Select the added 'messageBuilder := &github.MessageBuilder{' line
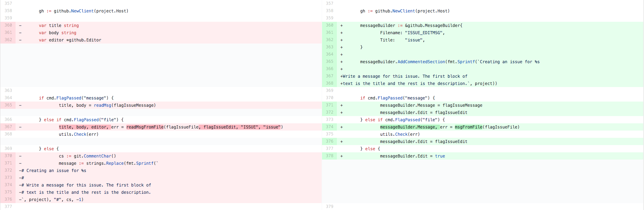This screenshot has height=210, width=644. tap(411, 26)
